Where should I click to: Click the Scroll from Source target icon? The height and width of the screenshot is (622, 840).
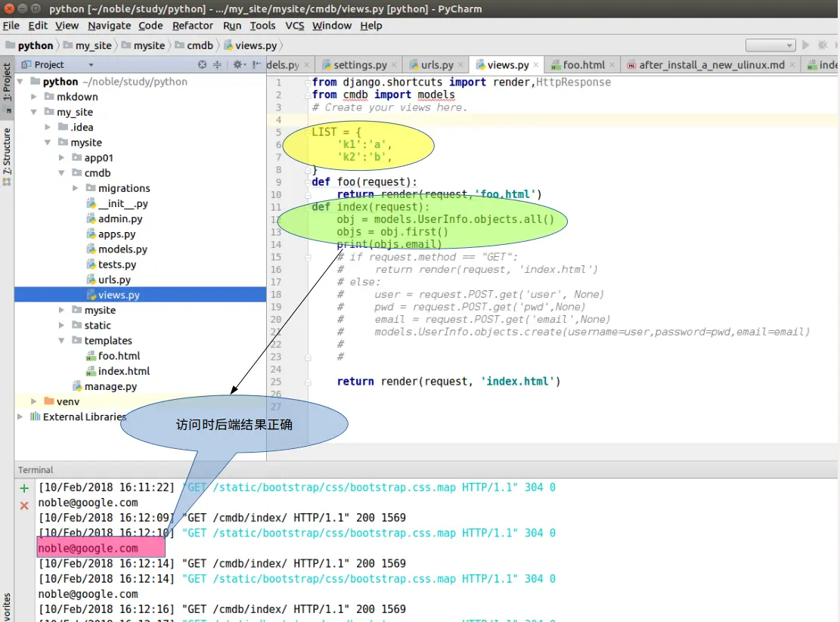pos(202,65)
